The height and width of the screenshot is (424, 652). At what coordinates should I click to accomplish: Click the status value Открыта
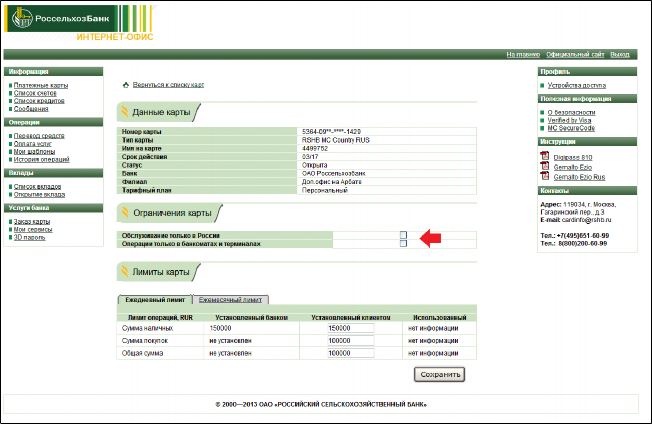pyautogui.click(x=314, y=165)
